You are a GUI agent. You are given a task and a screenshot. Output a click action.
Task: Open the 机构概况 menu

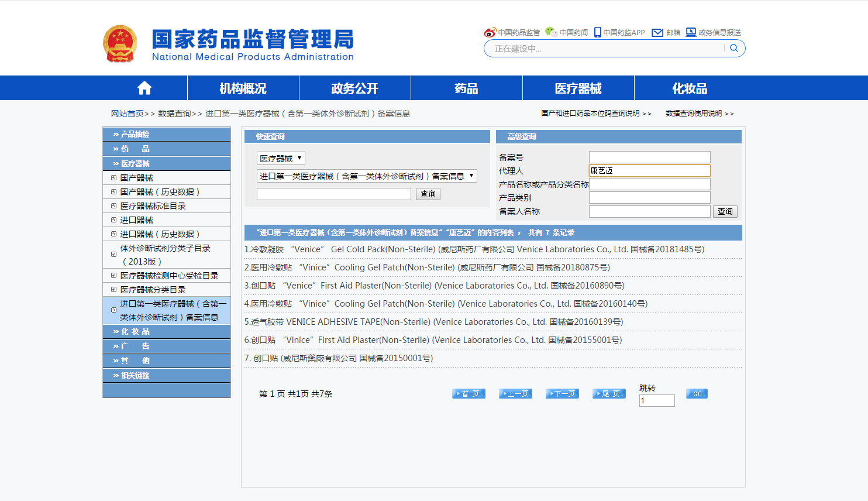pyautogui.click(x=243, y=88)
